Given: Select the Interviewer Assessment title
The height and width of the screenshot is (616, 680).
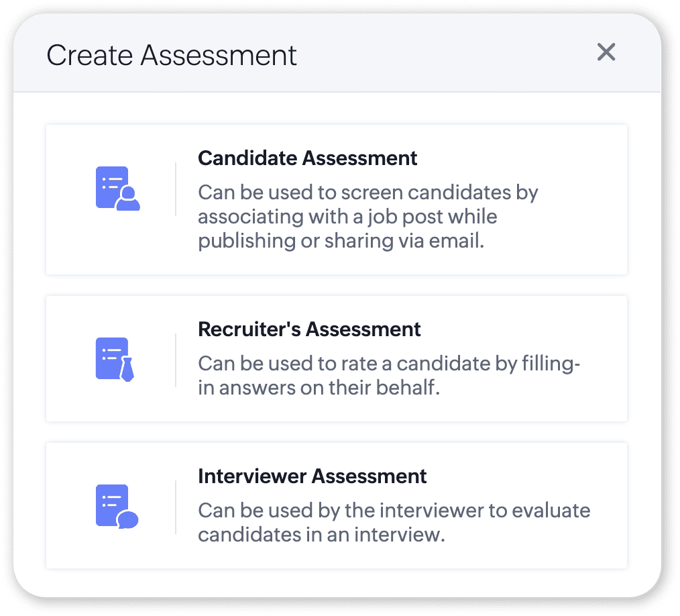Looking at the screenshot, I should [x=312, y=476].
